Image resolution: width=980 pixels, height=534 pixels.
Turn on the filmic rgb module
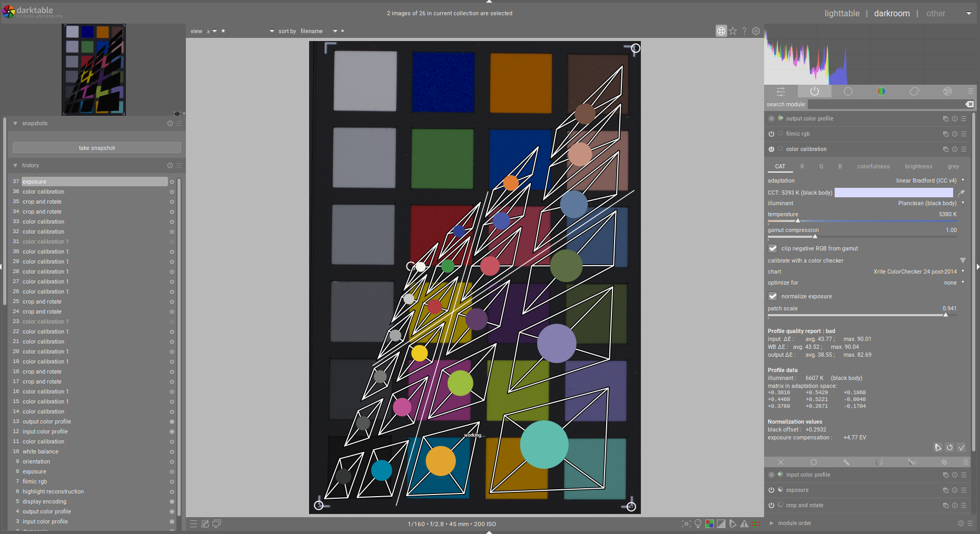(x=770, y=134)
